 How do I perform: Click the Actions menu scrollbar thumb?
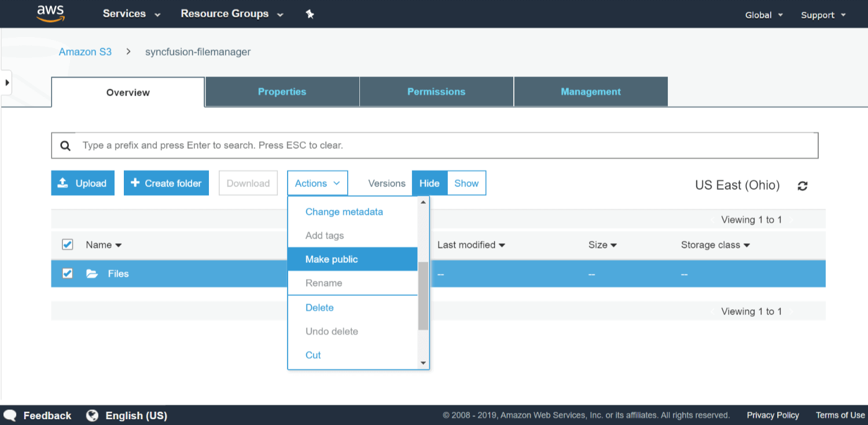423,295
